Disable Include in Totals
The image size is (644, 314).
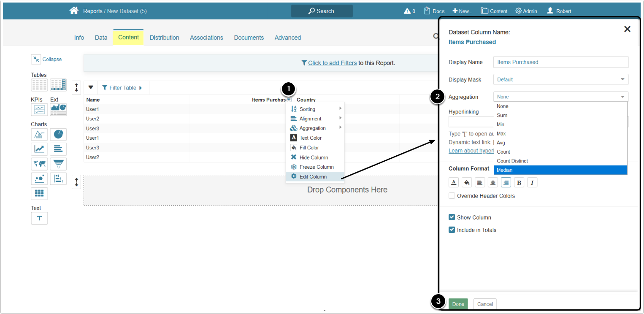pyautogui.click(x=452, y=230)
